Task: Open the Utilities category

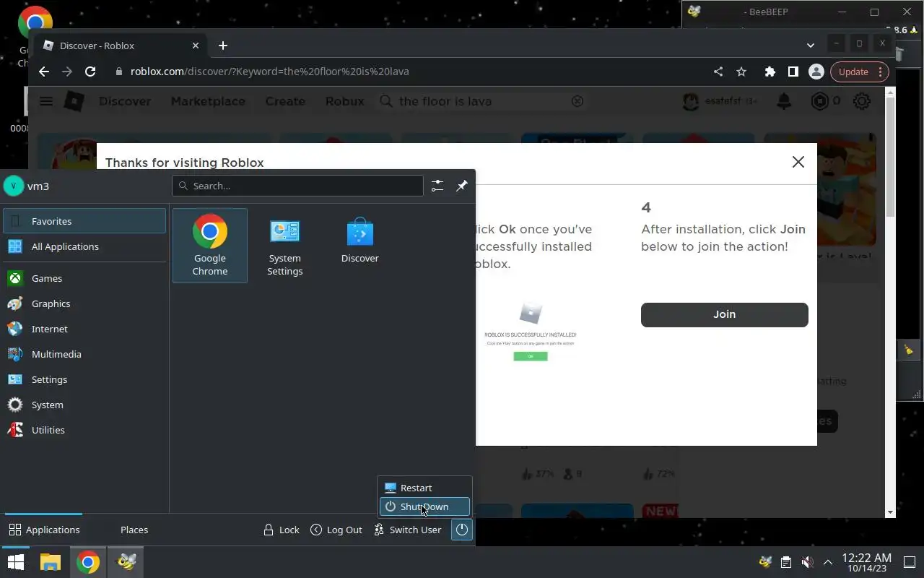Action: (x=84, y=430)
